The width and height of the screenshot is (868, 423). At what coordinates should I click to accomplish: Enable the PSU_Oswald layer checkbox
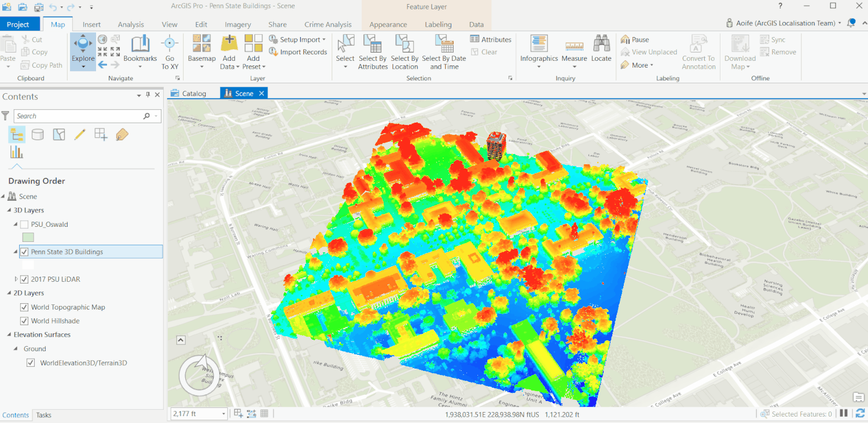tap(24, 225)
